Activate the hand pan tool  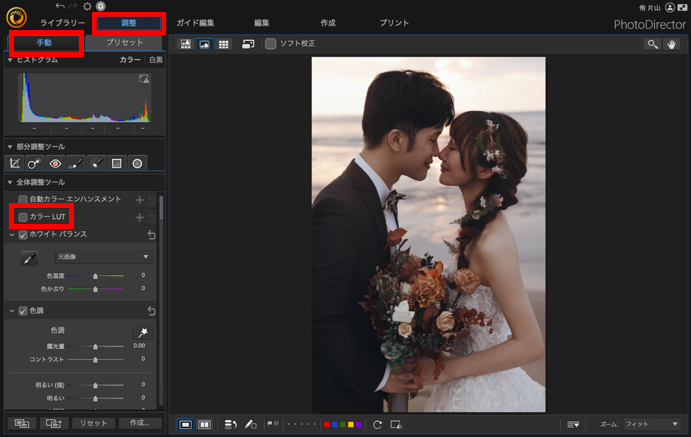[x=671, y=44]
